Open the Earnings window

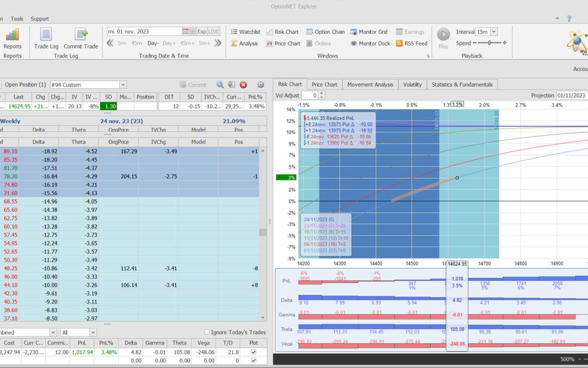tap(411, 32)
